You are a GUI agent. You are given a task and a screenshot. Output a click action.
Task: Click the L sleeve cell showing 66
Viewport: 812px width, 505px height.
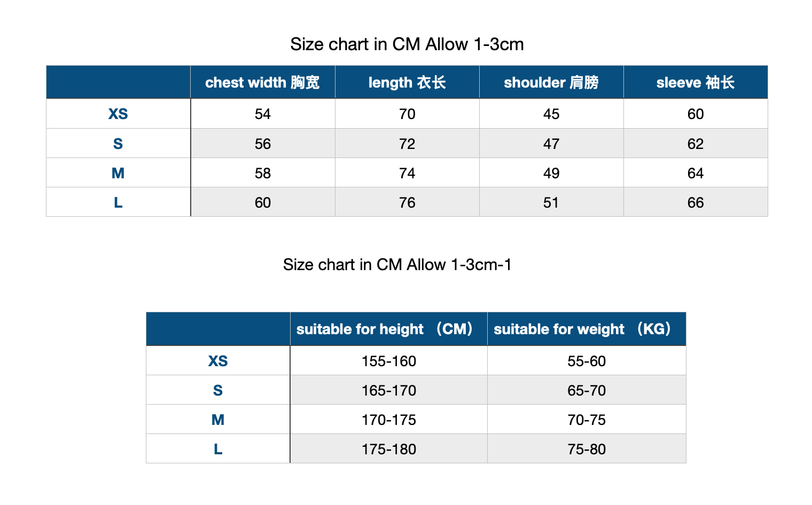tap(696, 202)
